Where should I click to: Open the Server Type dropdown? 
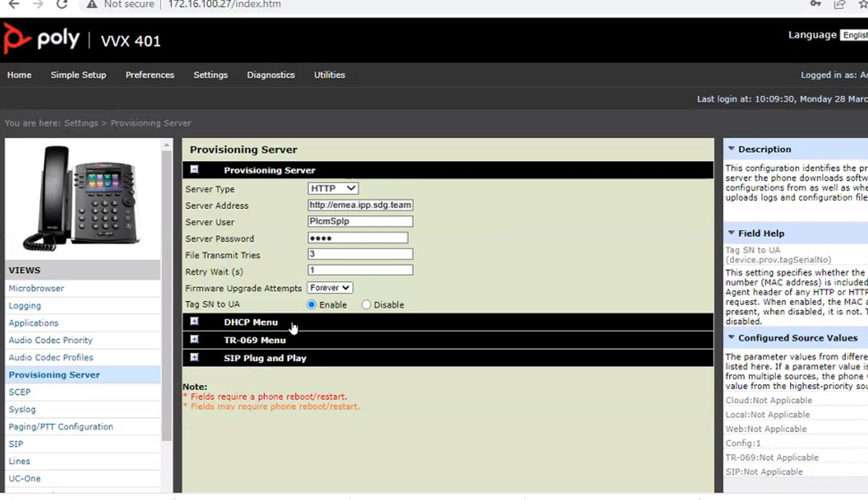[333, 188]
